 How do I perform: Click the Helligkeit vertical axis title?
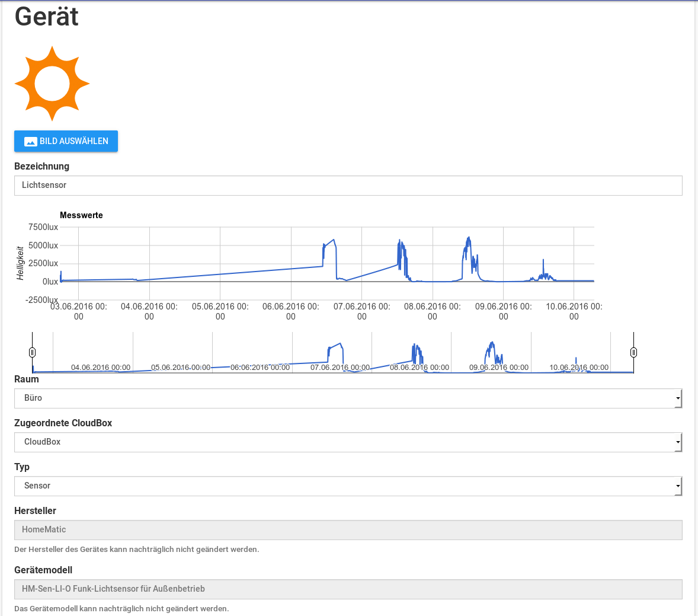[x=21, y=263]
